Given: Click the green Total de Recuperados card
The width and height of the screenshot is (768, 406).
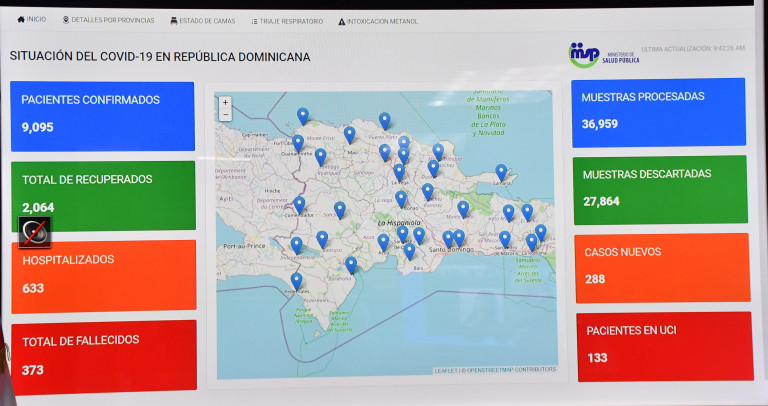Looking at the screenshot, I should pos(102,195).
